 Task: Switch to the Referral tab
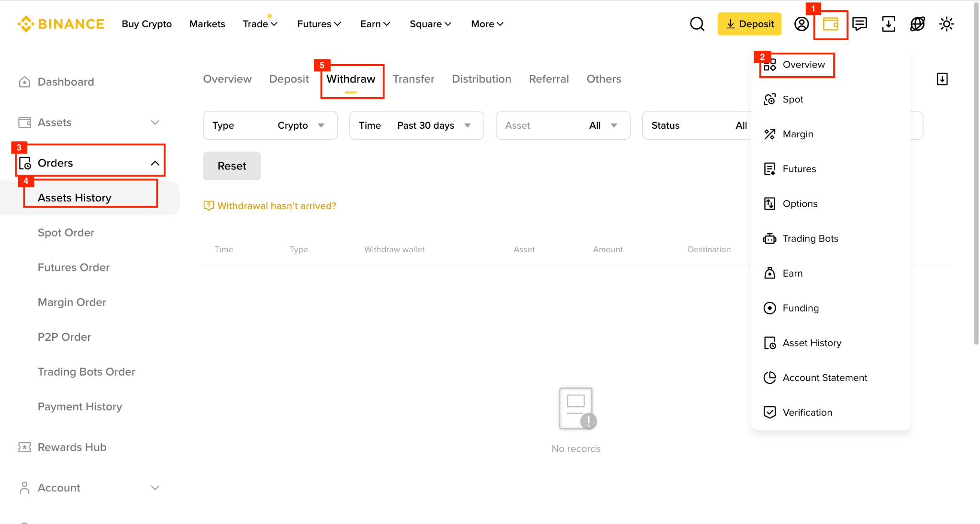[x=549, y=79]
